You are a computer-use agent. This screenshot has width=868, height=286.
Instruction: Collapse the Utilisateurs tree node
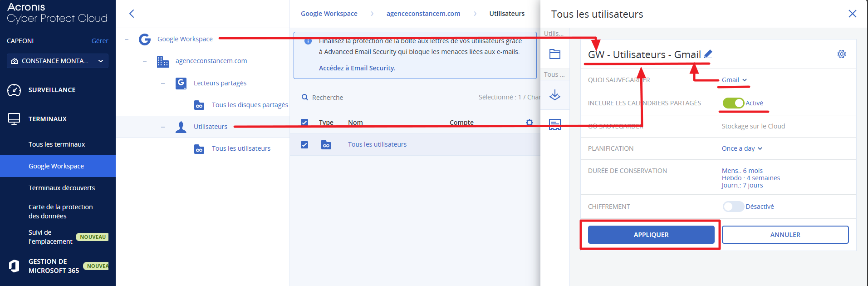click(x=163, y=127)
